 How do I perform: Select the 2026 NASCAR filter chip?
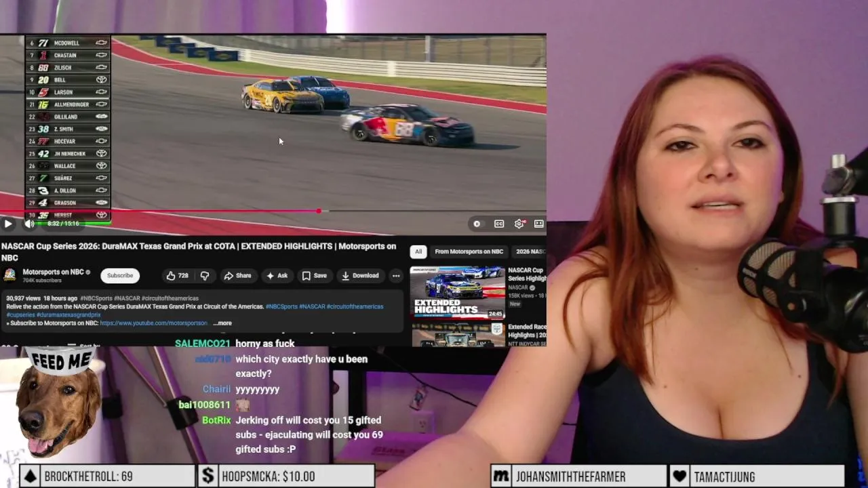click(x=530, y=251)
